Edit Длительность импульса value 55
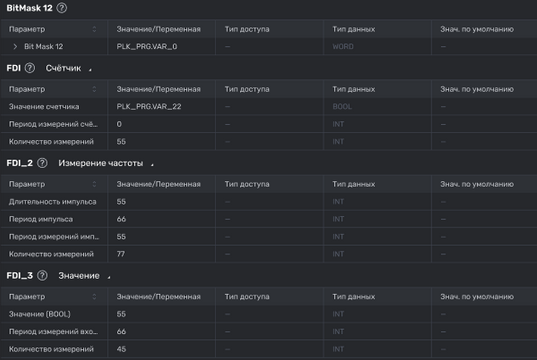 click(x=162, y=202)
